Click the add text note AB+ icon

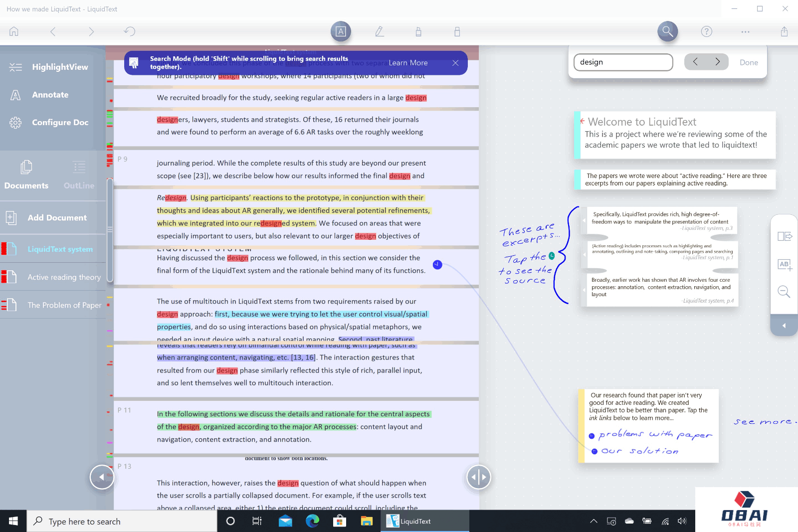[785, 265]
